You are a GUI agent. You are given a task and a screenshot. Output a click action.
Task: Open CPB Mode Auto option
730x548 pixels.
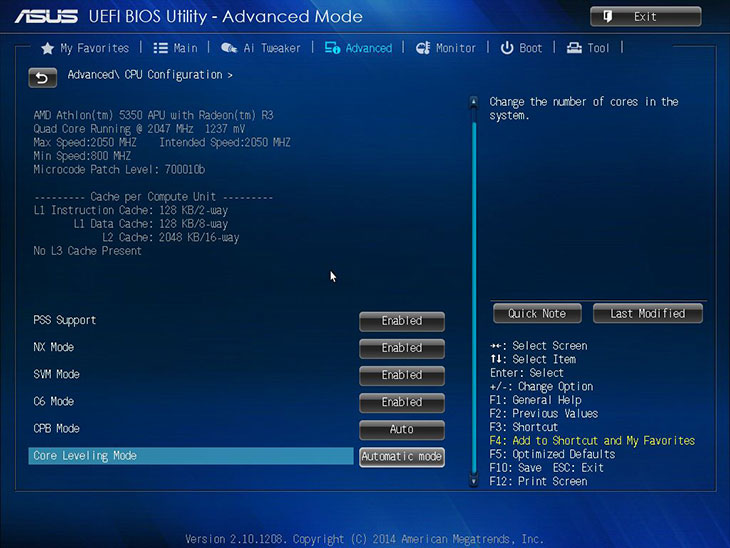pyautogui.click(x=402, y=429)
